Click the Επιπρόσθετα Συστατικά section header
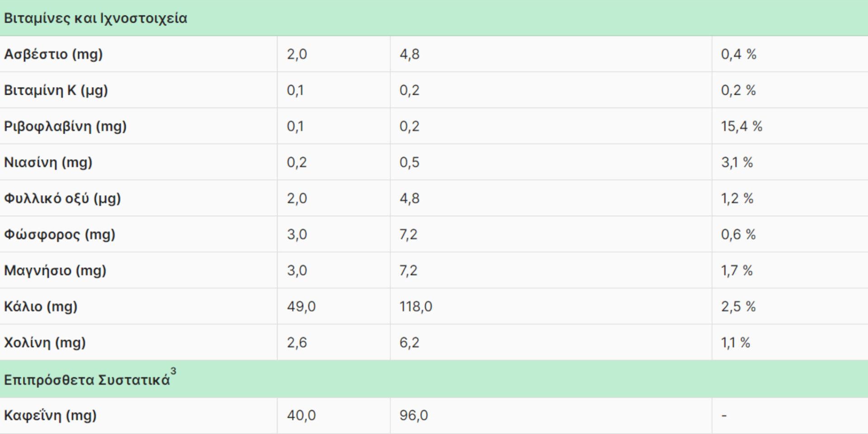 click(87, 380)
